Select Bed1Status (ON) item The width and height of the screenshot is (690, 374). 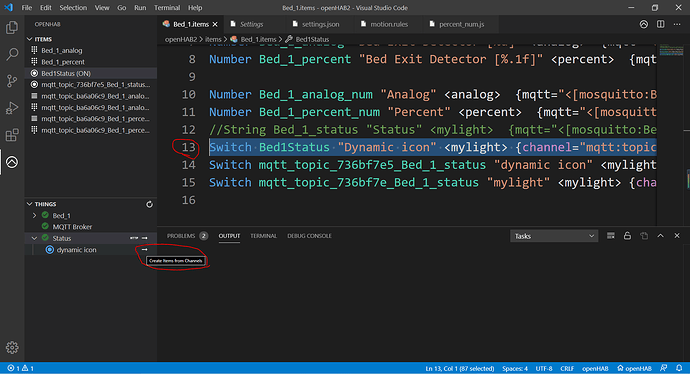coord(91,73)
